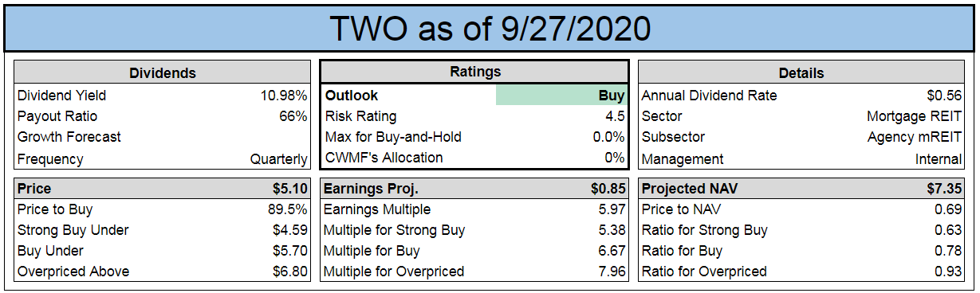Viewport: 980px width, 293px height.
Task: Select the green Buy outlook cell
Action: point(561,96)
